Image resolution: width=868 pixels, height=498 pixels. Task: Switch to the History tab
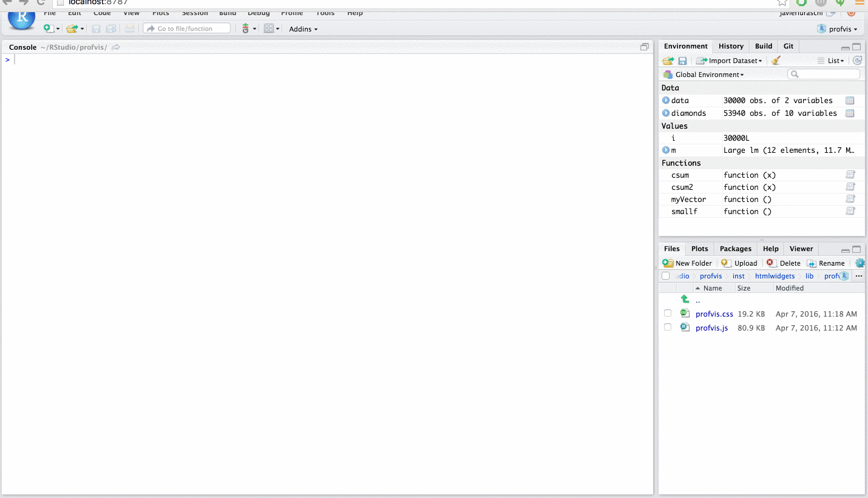(x=731, y=46)
